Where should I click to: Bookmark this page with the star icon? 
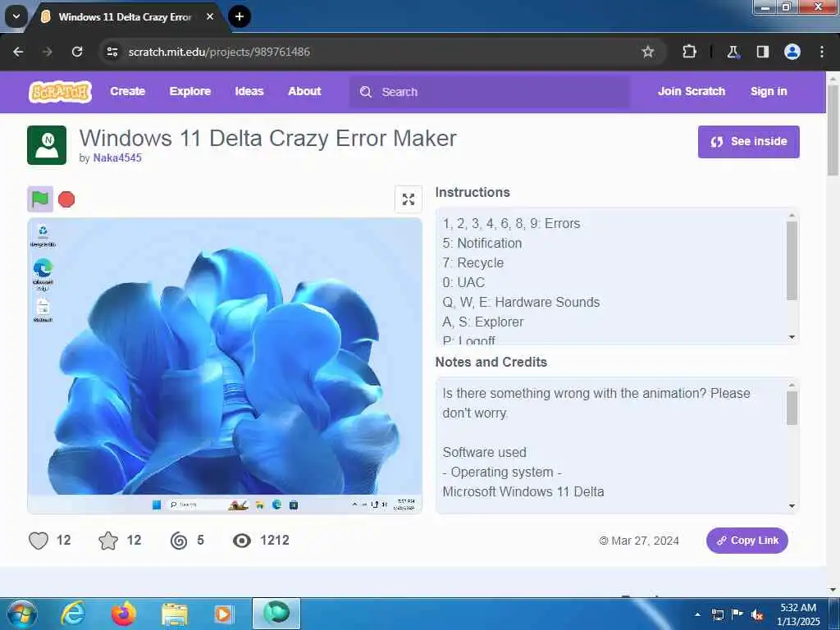tap(648, 52)
